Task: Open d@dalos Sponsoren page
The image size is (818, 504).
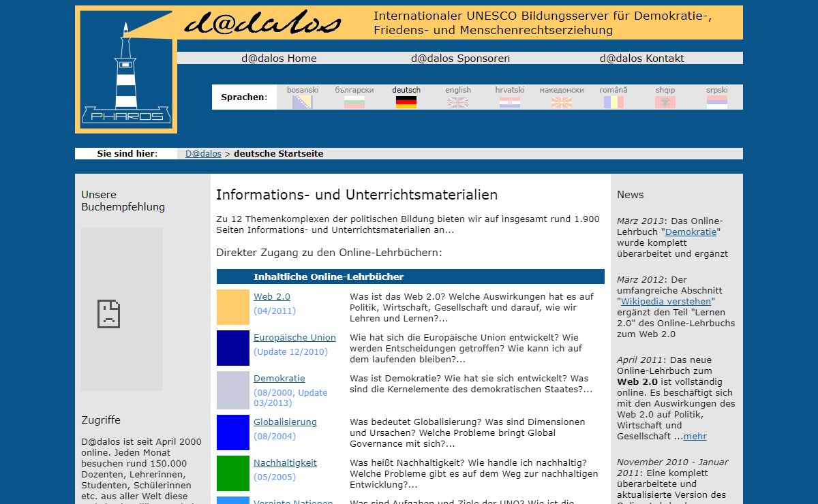Action: tap(460, 59)
